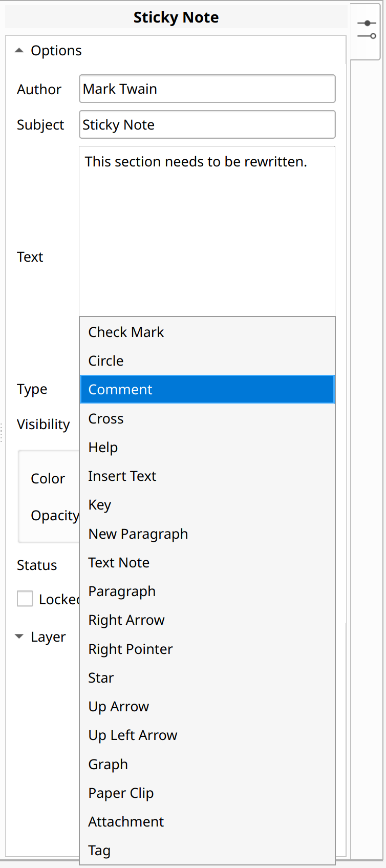Image resolution: width=386 pixels, height=868 pixels.
Task: Edit the Author field containing Mark Twain
Action: click(207, 89)
